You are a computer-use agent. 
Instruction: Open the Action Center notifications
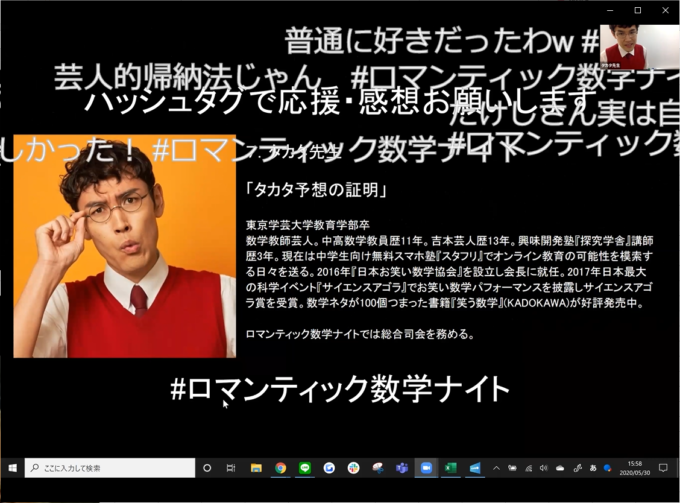pos(663,468)
